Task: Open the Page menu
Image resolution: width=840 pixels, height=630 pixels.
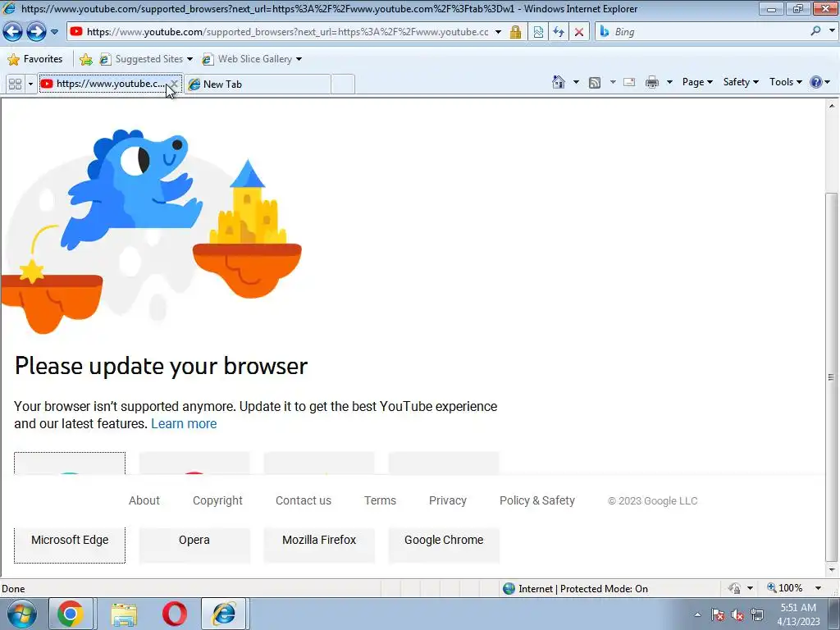Action: (697, 82)
